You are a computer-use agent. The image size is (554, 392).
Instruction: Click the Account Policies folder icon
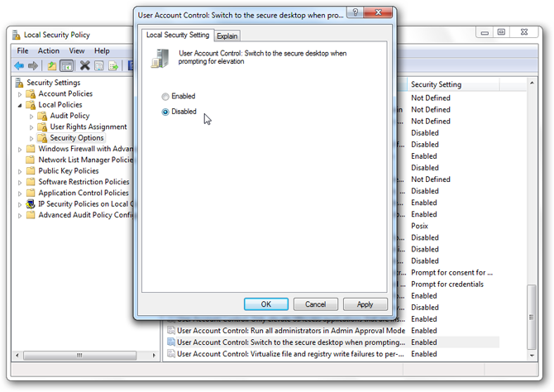31,93
